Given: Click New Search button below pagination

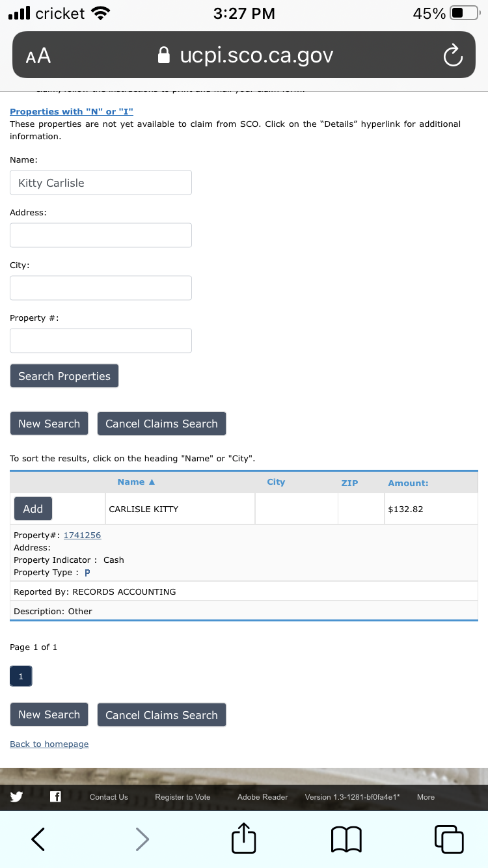Looking at the screenshot, I should pos(49,714).
